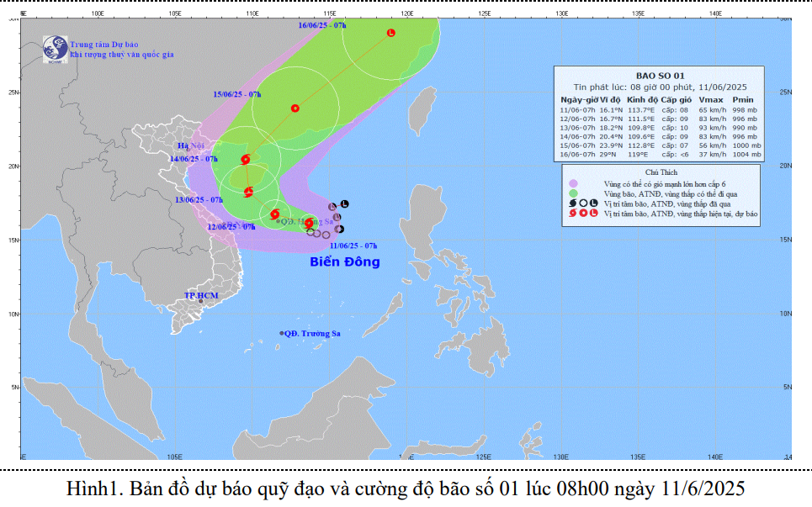Select the red storm marker near 14/06/25 - 07h

point(246,159)
